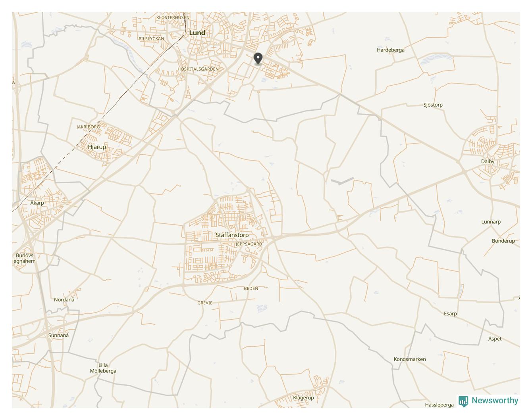Click the Lunnarp place label
This screenshot has height=420, width=532.
(x=491, y=222)
